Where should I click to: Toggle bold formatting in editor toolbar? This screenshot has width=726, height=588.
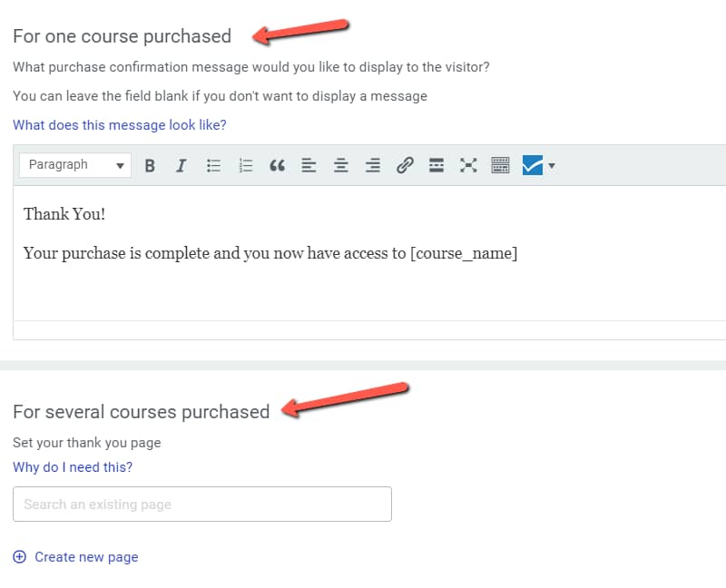point(150,165)
